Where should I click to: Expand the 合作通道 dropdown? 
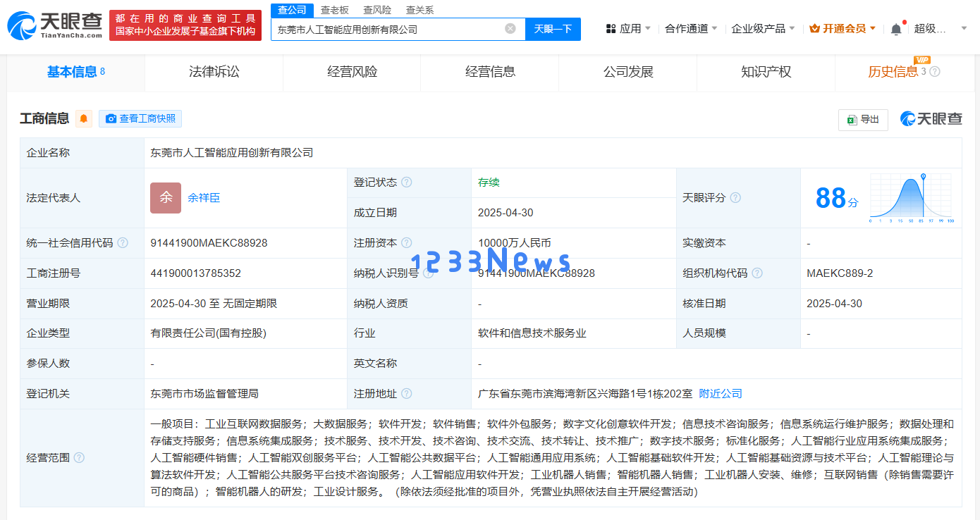pos(691,29)
